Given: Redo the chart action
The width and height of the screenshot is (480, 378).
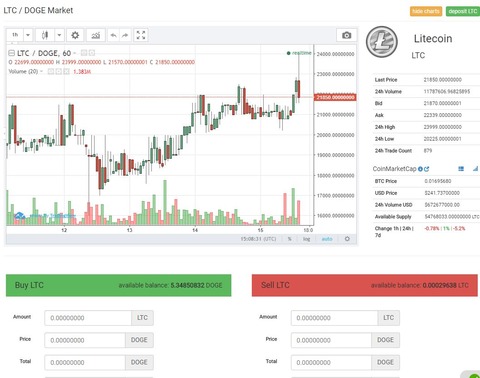Looking at the screenshot, I should [125, 35].
